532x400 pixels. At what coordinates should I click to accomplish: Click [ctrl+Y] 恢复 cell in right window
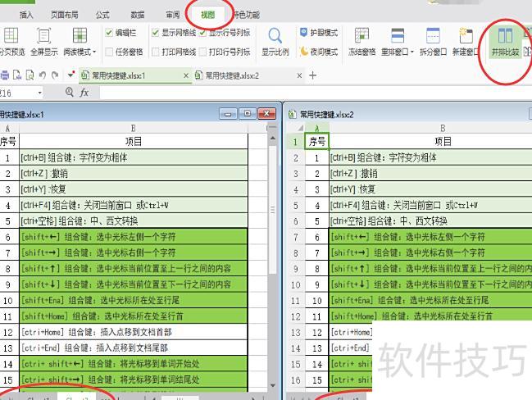[430, 189]
